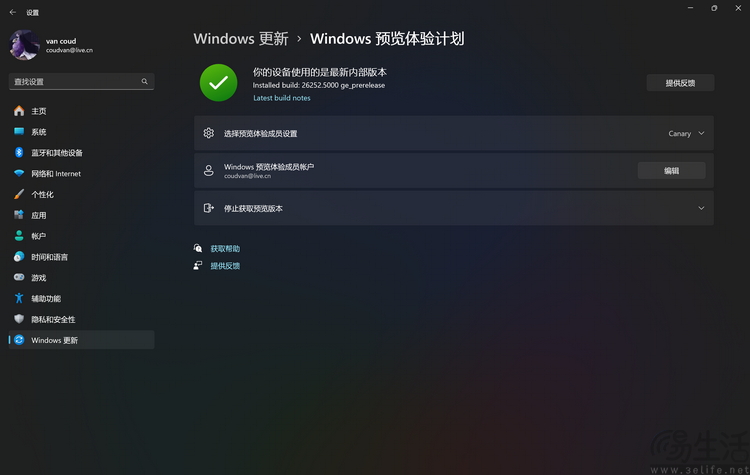Go to Windows 更新 breadcrumb
Viewport: 750px width, 475px height.
coord(241,39)
